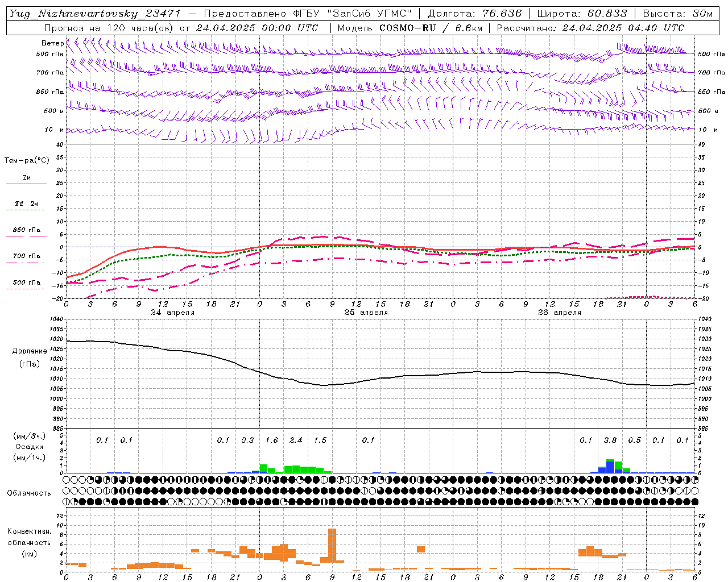Click the '(гПа)' pressure unit label
Image resolution: width=728 pixels, height=582 pixels.
pyautogui.click(x=30, y=364)
